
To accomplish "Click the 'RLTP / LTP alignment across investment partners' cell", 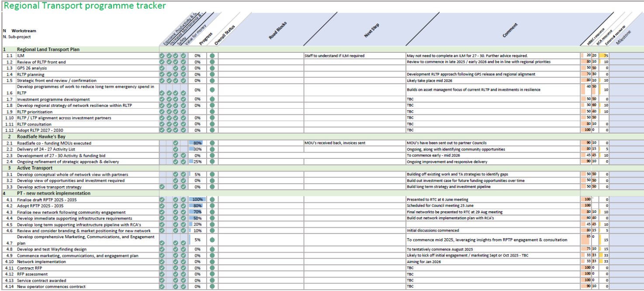I will pos(64,118).
